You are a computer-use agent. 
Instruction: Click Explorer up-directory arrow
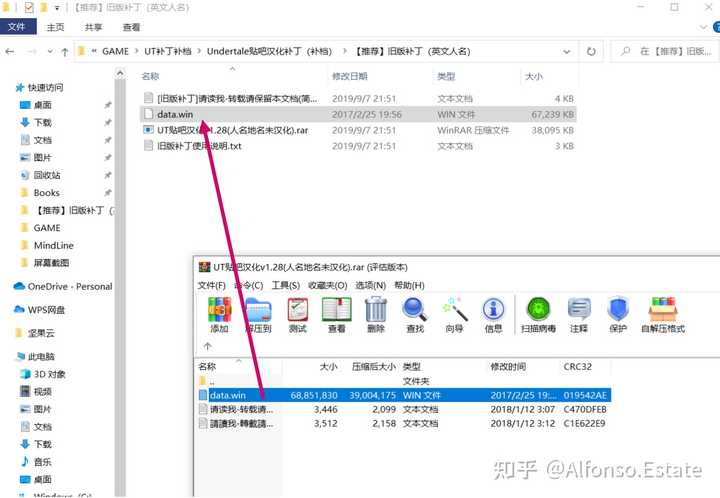pos(65,51)
